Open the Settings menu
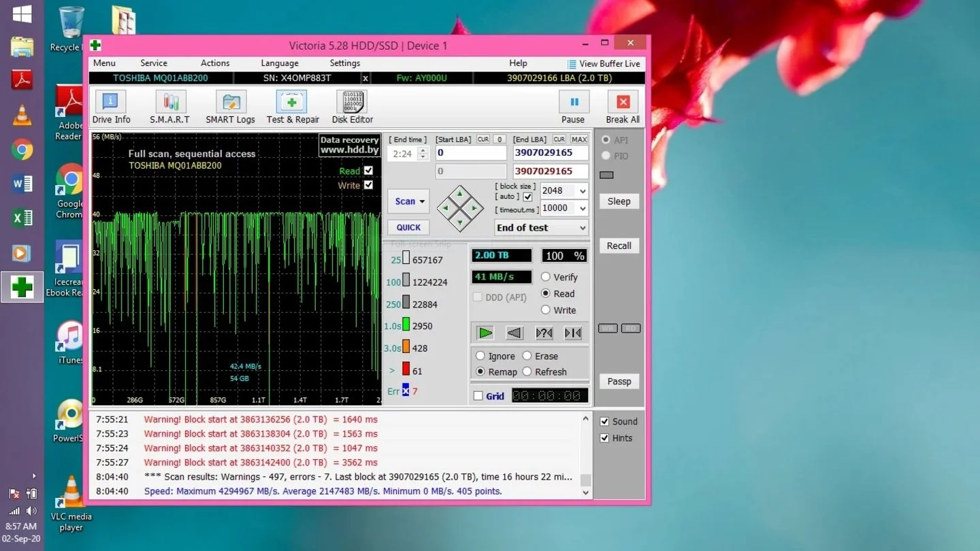 point(345,63)
